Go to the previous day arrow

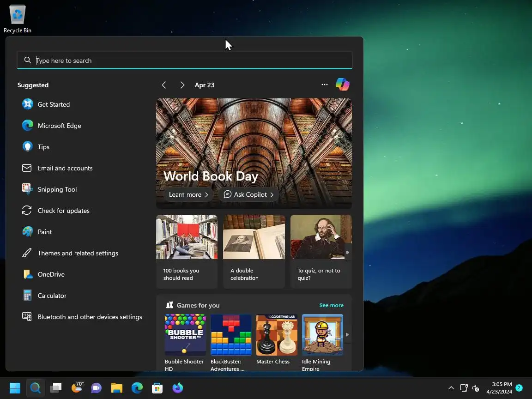[x=164, y=85]
